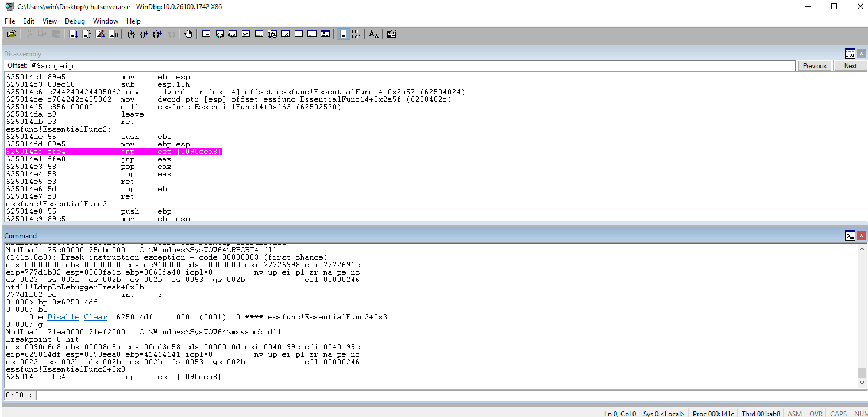Toggle Source mode on button
868x417 pixels.
(343, 34)
